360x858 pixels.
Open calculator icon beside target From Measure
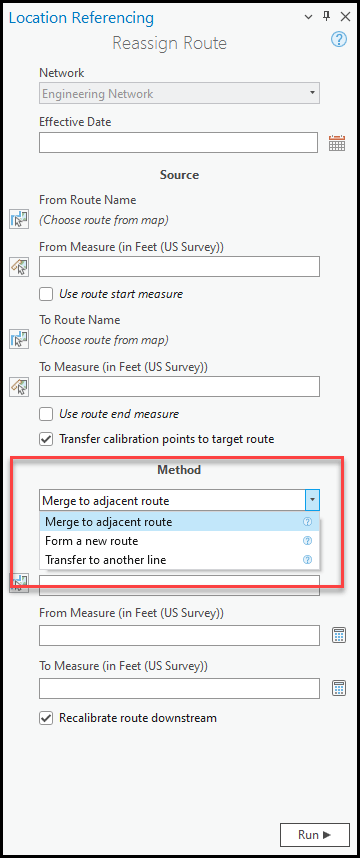(x=339, y=636)
